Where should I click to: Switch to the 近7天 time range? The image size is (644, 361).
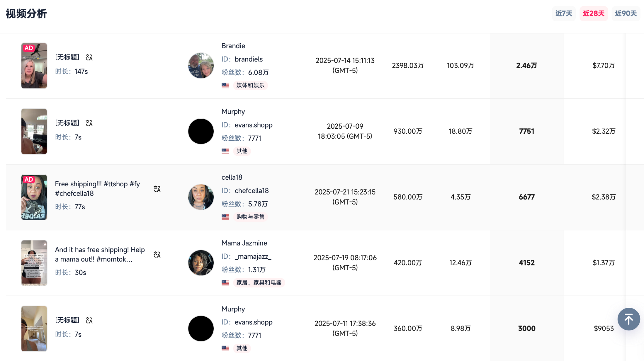click(564, 13)
